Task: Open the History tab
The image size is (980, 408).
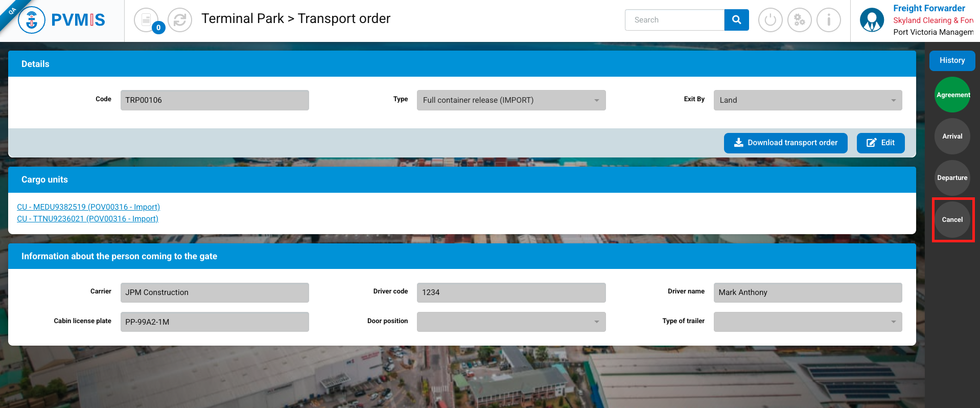Action: [952, 60]
